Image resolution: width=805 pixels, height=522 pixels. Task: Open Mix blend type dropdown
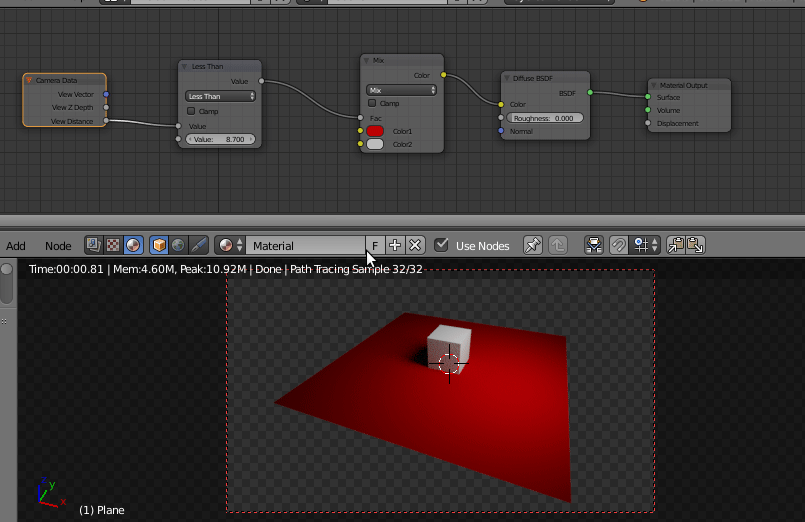(x=401, y=90)
